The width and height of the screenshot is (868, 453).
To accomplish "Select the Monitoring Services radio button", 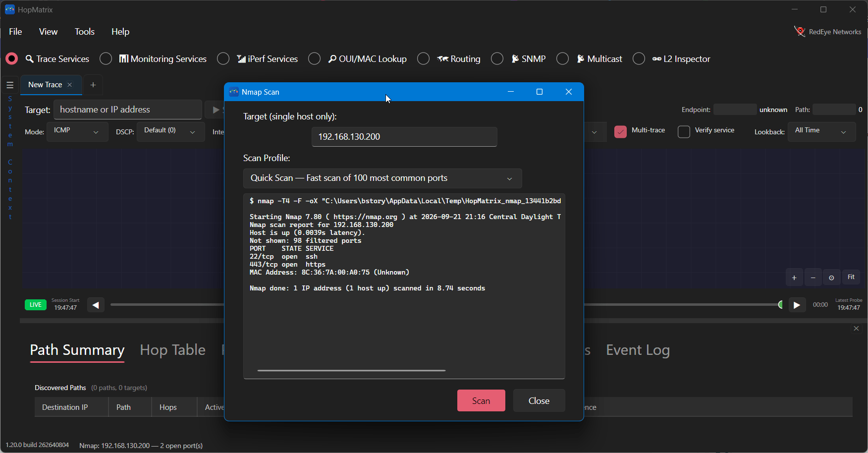I will [x=106, y=59].
